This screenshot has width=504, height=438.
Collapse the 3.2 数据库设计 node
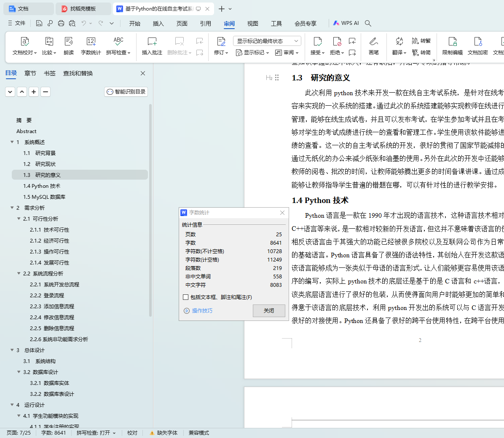19,372
